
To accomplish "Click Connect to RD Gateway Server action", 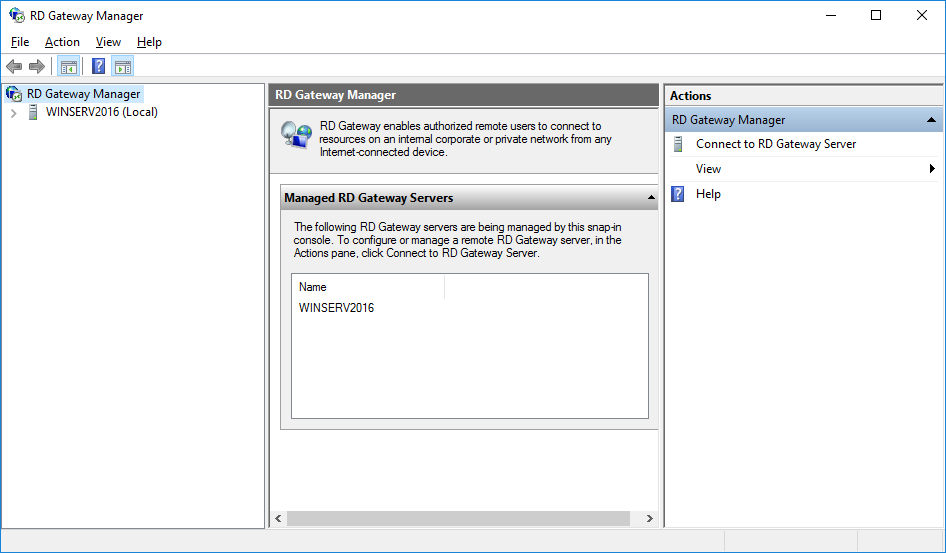I will [x=776, y=144].
